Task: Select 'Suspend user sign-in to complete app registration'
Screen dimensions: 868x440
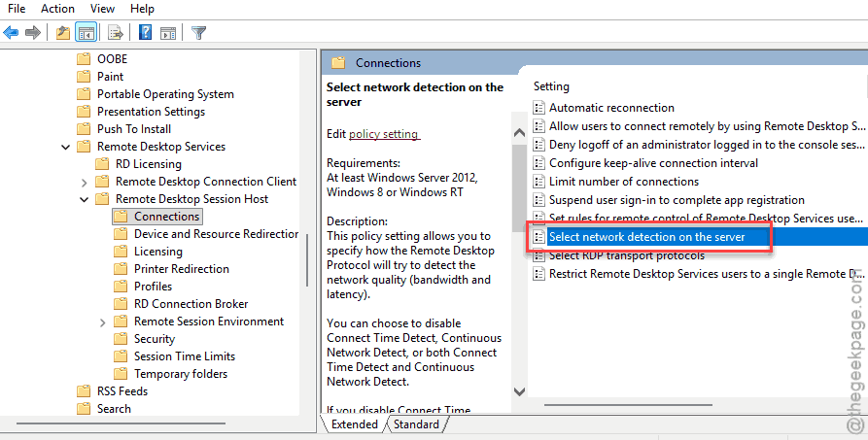Action: [x=677, y=200]
